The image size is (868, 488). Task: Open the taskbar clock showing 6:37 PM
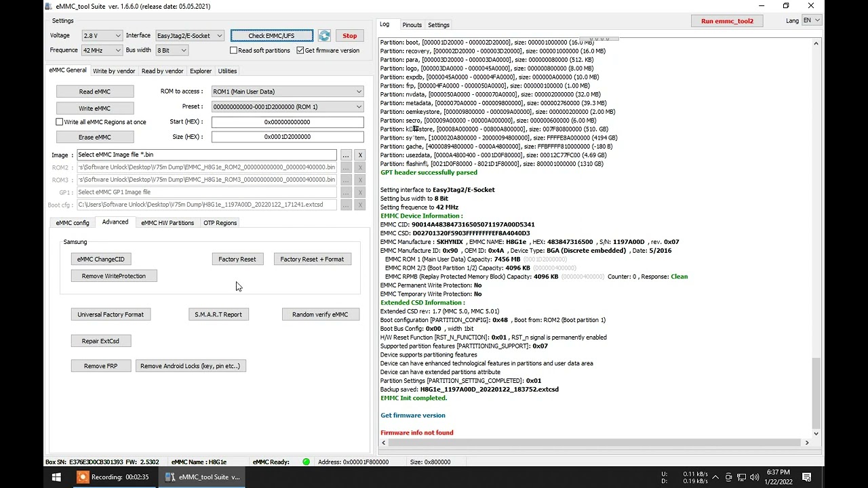point(778,477)
